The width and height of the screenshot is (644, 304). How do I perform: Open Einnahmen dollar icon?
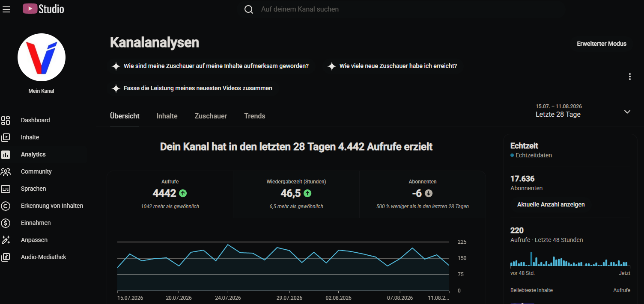tap(6, 223)
